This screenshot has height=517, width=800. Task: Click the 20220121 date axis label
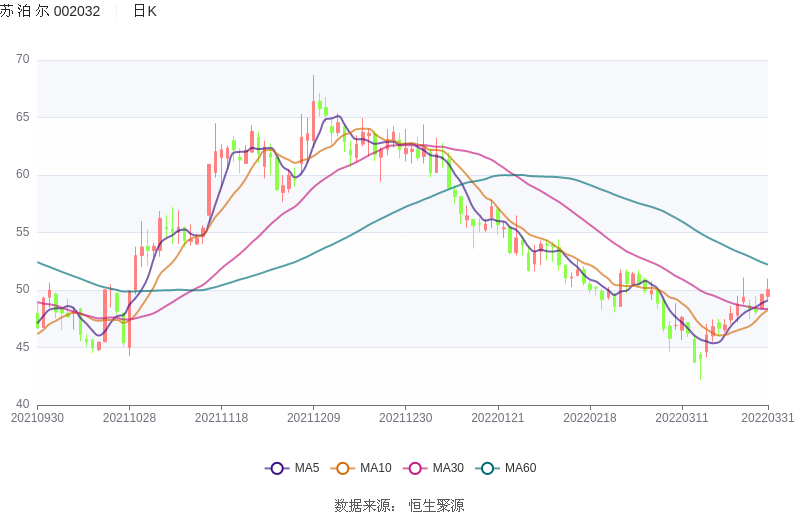tap(497, 418)
